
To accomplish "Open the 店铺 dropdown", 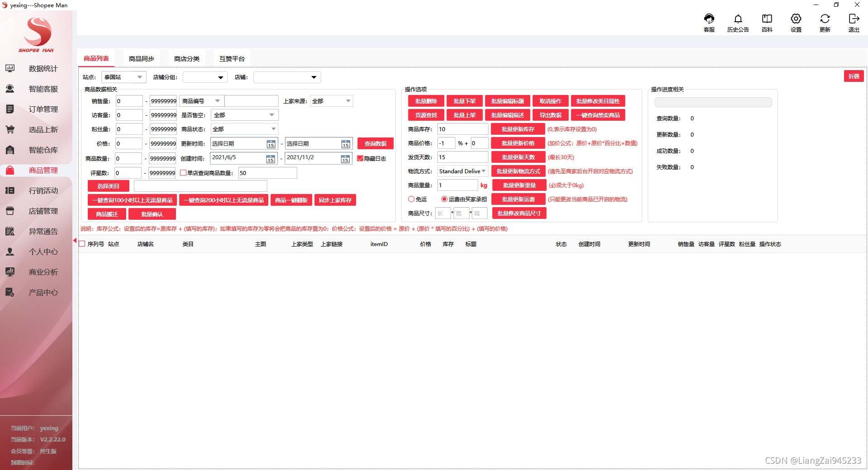I will tap(287, 77).
